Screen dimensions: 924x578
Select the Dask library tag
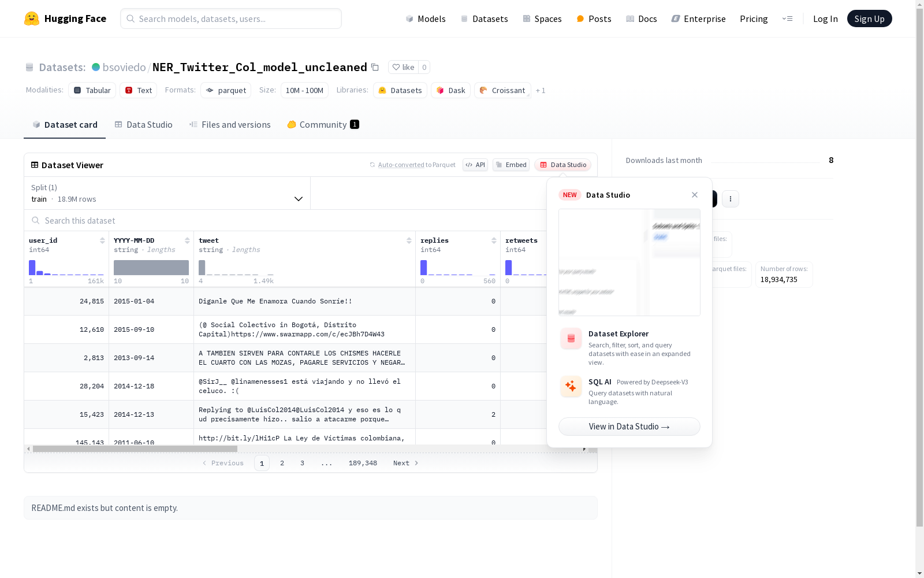450,90
